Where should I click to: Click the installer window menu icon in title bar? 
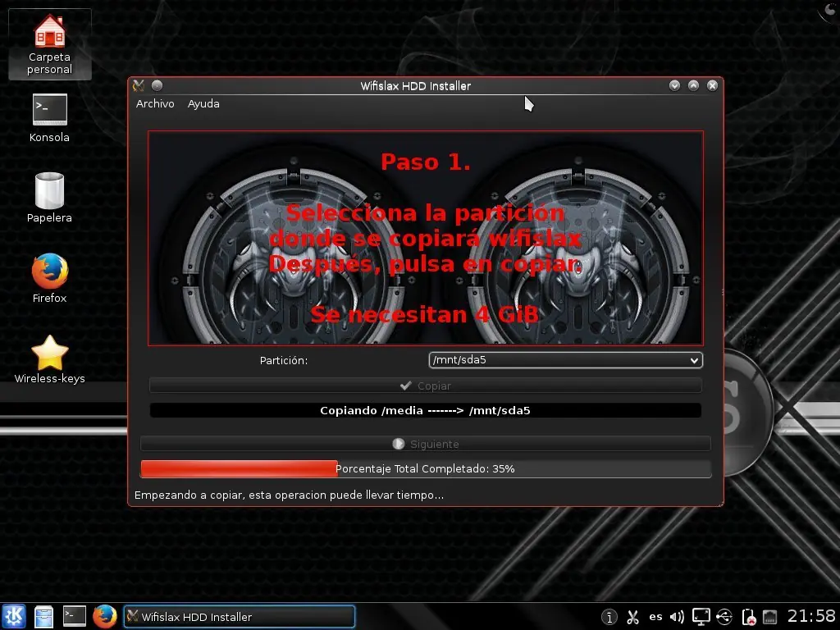[138, 85]
